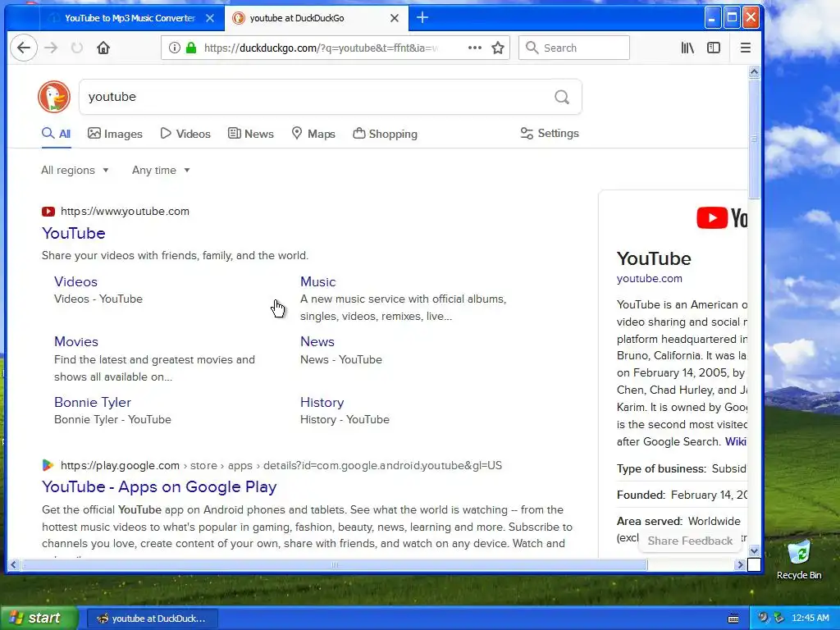Image resolution: width=840 pixels, height=630 pixels.
Task: Open the Wiki link in info panel
Action: (736, 441)
